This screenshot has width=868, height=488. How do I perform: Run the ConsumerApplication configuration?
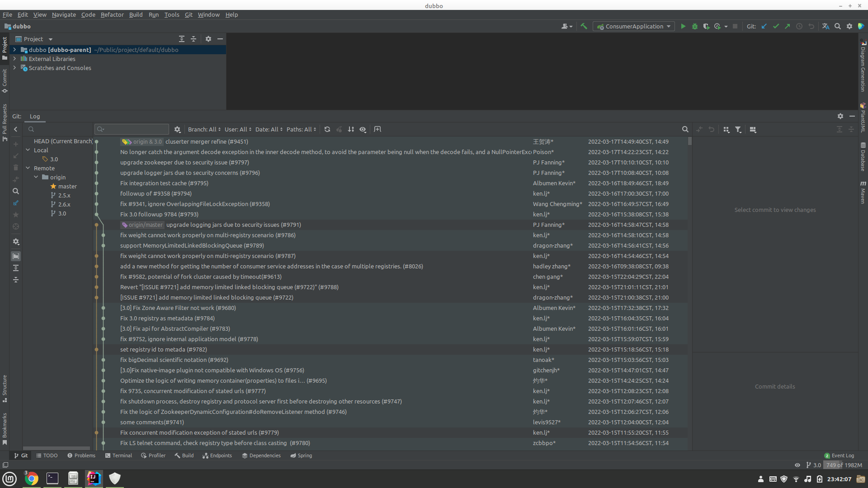[683, 26]
